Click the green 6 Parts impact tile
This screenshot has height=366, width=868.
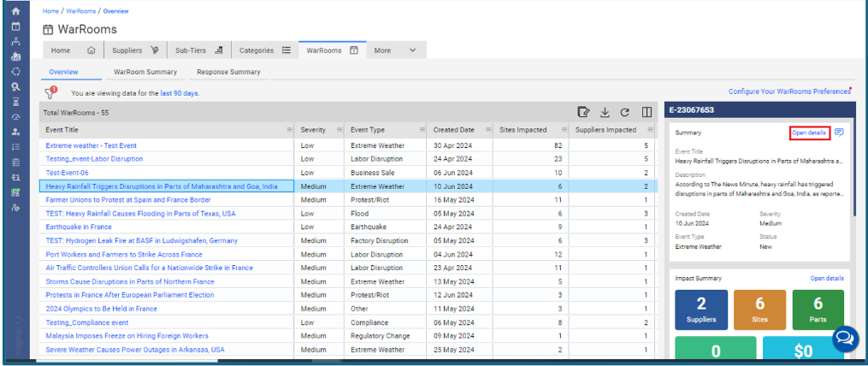click(x=818, y=310)
